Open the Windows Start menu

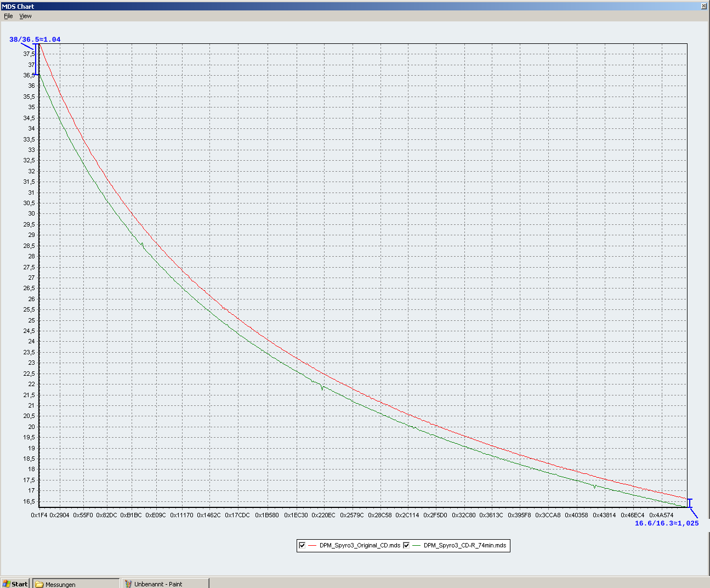point(15,584)
